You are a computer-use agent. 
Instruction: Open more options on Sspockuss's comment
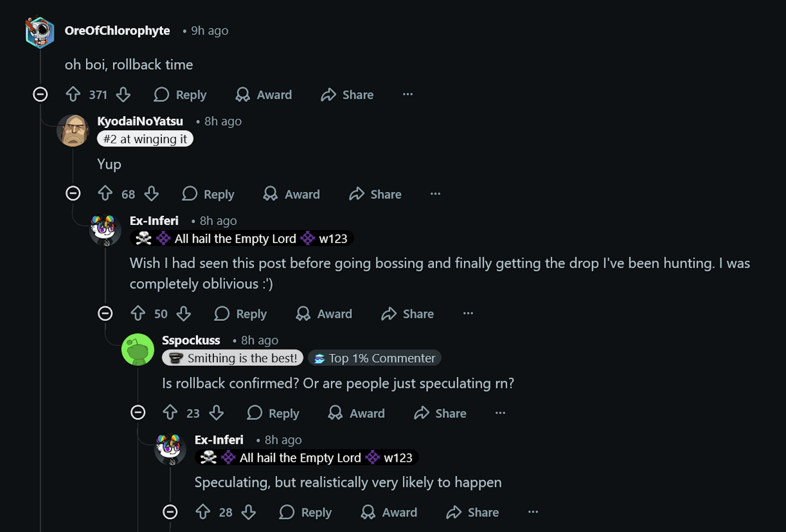(x=500, y=413)
